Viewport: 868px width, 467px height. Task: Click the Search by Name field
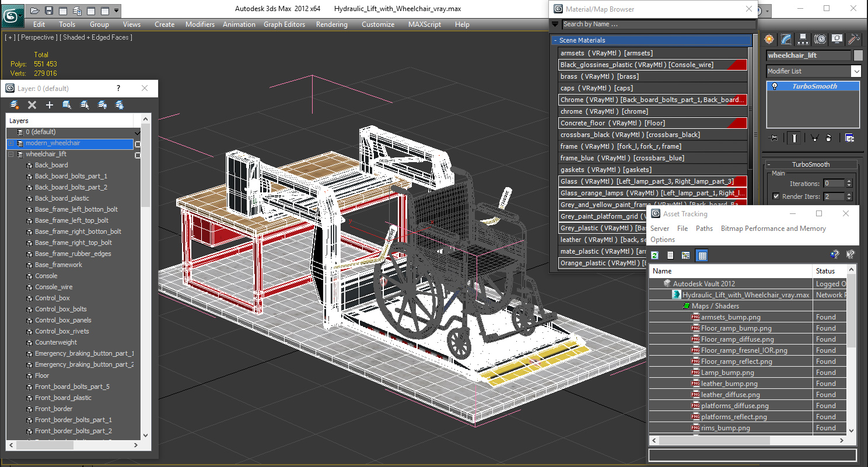point(659,24)
